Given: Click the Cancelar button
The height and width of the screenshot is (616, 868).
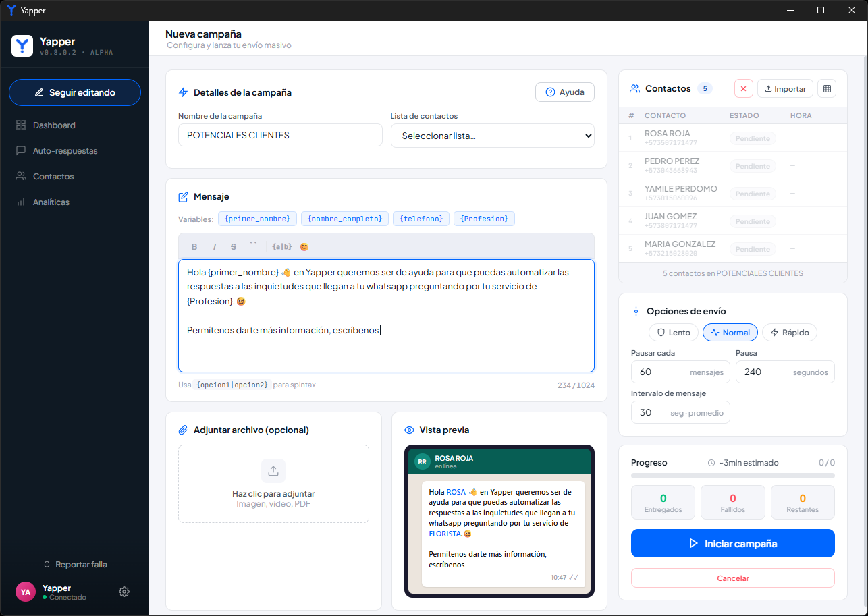Looking at the screenshot, I should pos(733,578).
